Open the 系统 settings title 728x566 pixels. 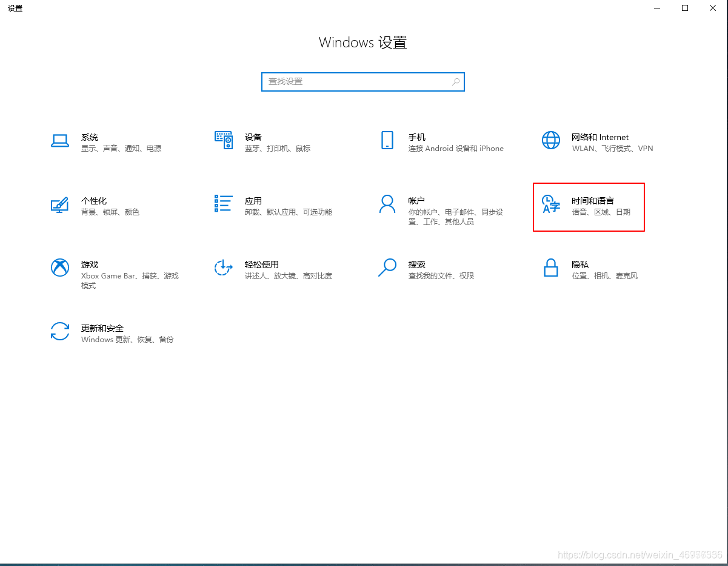(x=90, y=137)
